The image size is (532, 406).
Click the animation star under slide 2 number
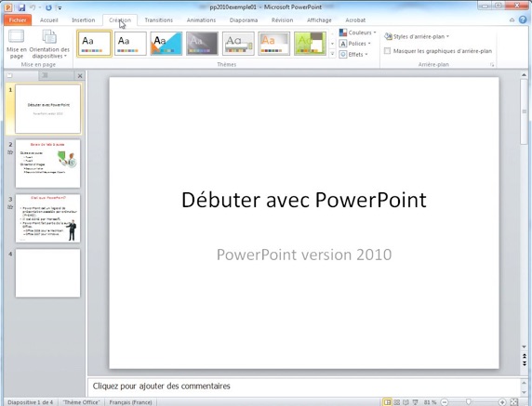(x=10, y=152)
